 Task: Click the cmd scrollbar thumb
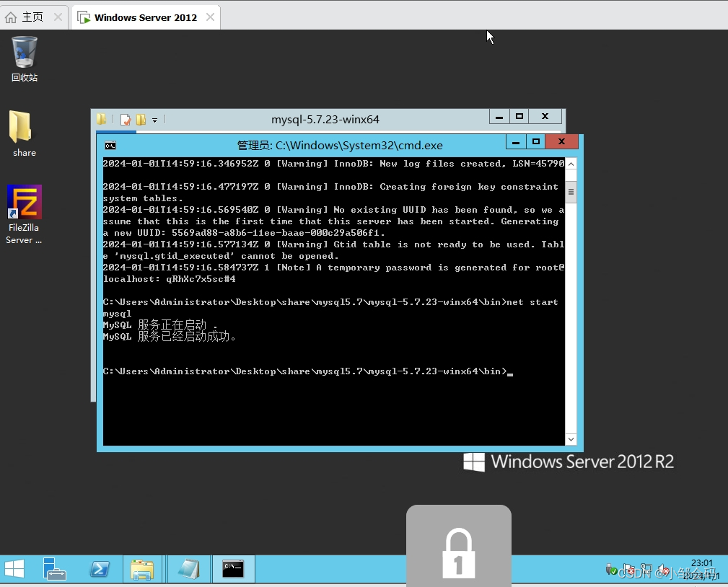coord(571,192)
